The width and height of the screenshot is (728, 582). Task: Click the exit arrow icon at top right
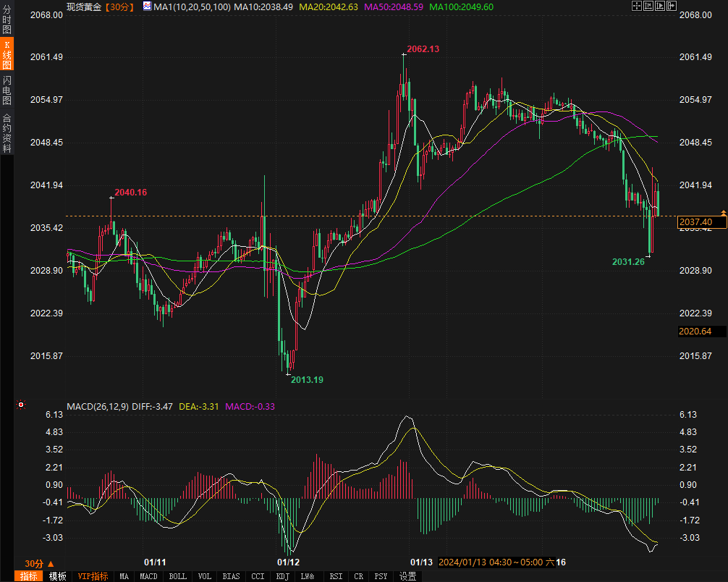coord(671,6)
